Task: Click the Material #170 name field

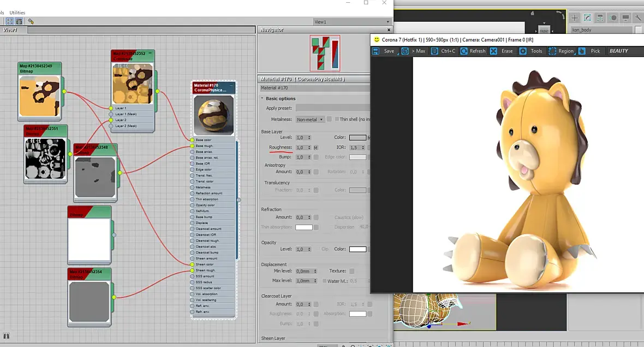Action: coord(314,88)
